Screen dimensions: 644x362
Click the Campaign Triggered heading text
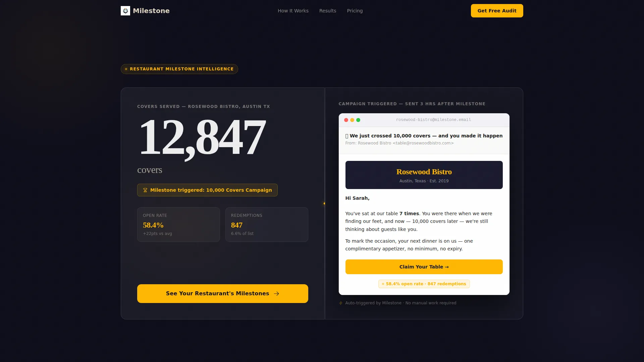pyautogui.click(x=412, y=104)
